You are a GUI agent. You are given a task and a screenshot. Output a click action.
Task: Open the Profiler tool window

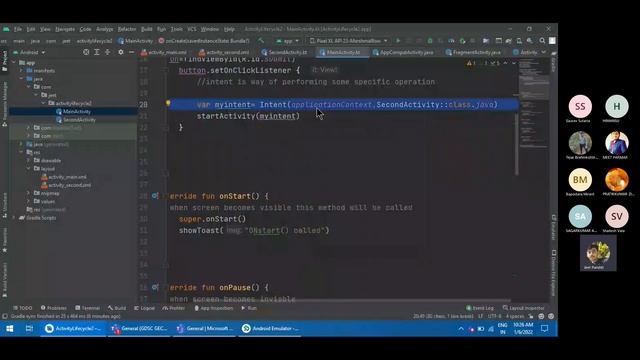173,308
